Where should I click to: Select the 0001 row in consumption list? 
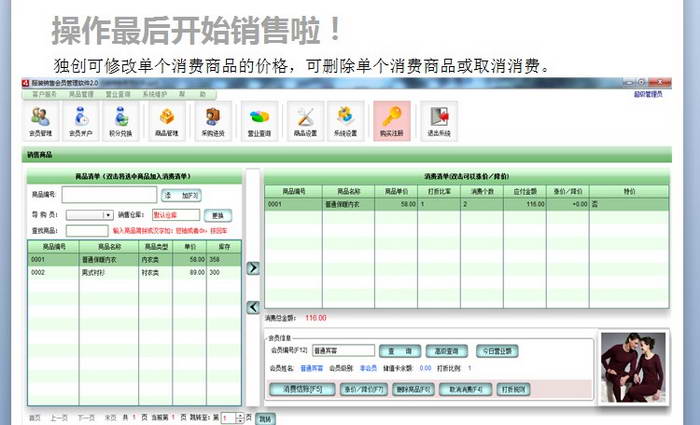[x=467, y=204]
